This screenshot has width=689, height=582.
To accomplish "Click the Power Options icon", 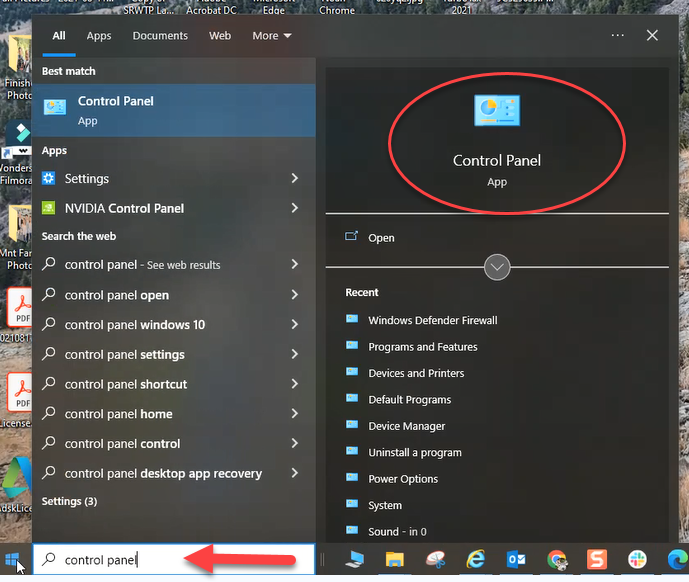I will (352, 478).
